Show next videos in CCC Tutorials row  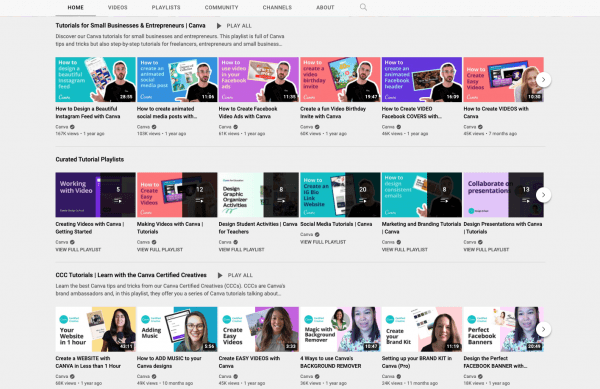pyautogui.click(x=543, y=329)
